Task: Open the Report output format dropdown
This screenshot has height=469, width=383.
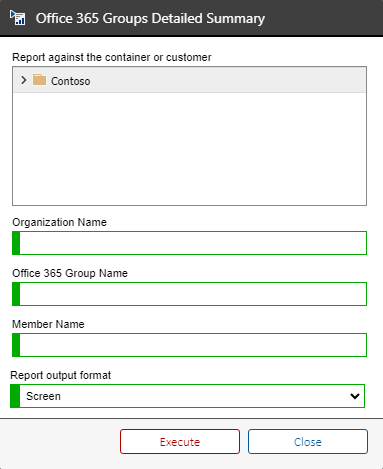Action: coord(187,396)
